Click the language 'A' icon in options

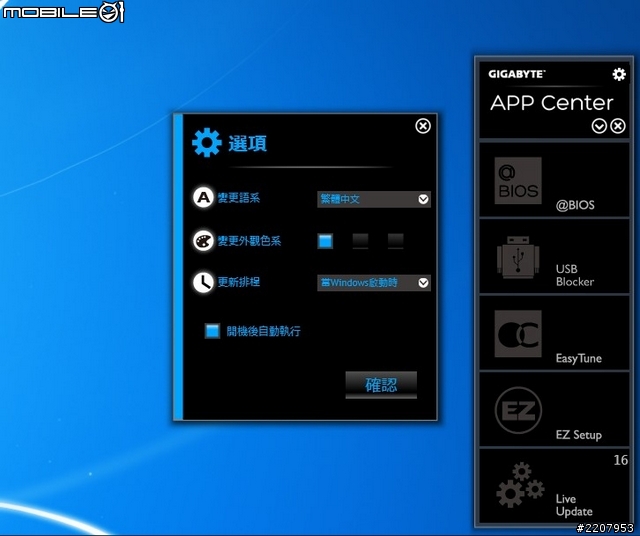203,198
